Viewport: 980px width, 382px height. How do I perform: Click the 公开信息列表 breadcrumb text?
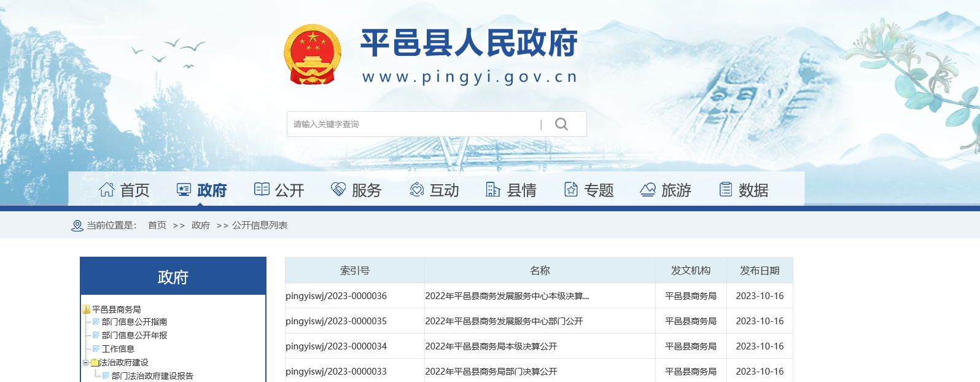tap(260, 225)
